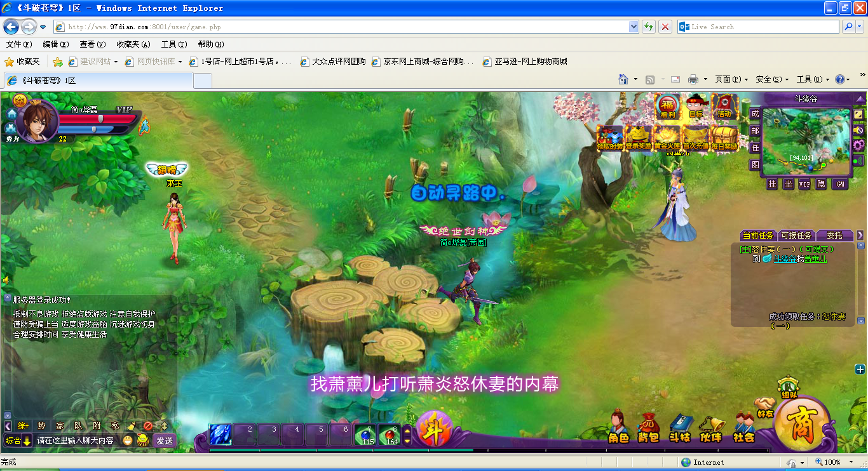868x471 pixels.
Task: Click the chat emoji smiley face
Action: (x=128, y=440)
